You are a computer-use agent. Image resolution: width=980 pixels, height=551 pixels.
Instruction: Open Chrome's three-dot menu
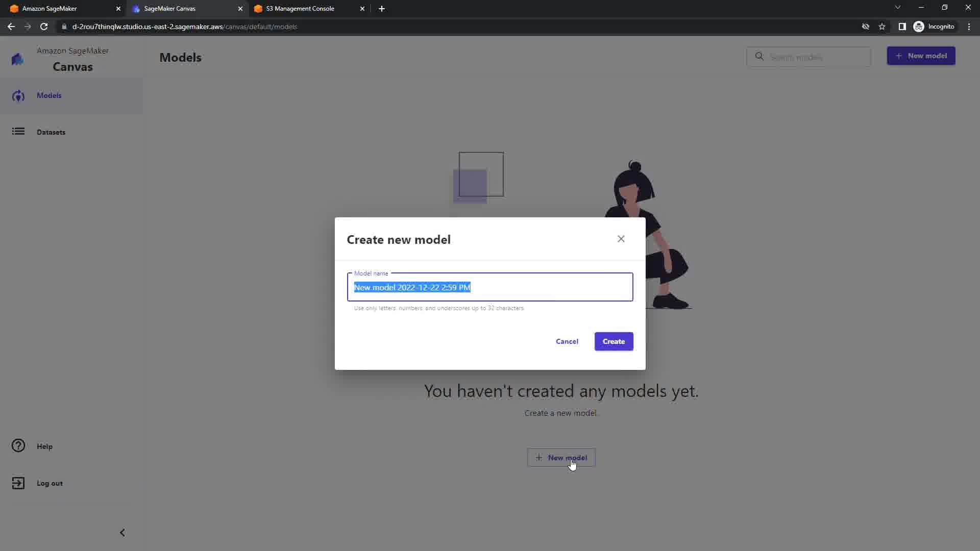pyautogui.click(x=969, y=27)
